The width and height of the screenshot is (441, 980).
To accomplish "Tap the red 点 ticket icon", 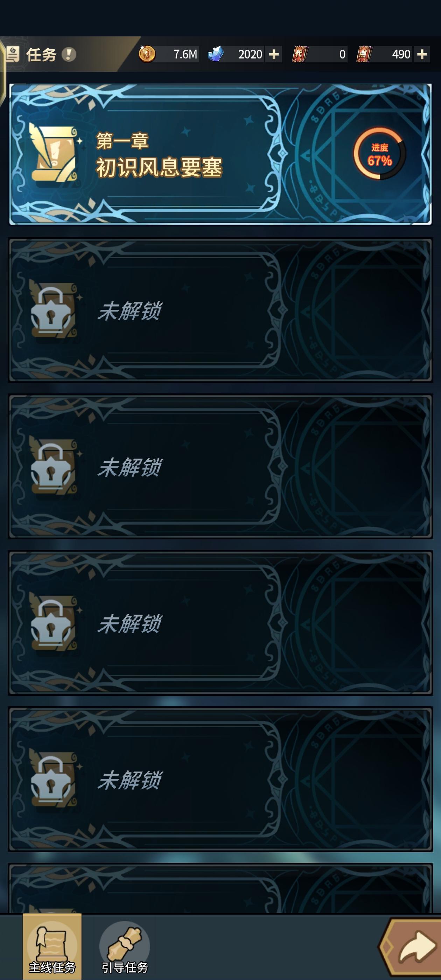I will 364,54.
